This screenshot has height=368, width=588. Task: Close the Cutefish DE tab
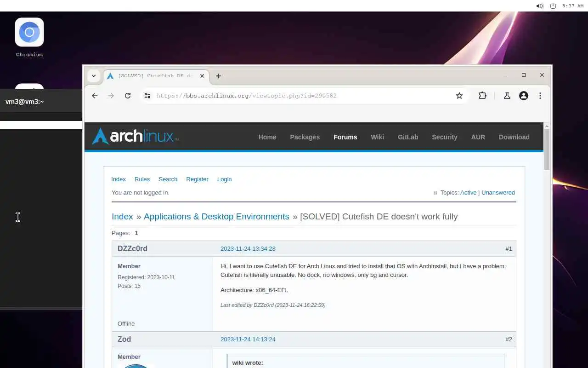click(x=202, y=76)
